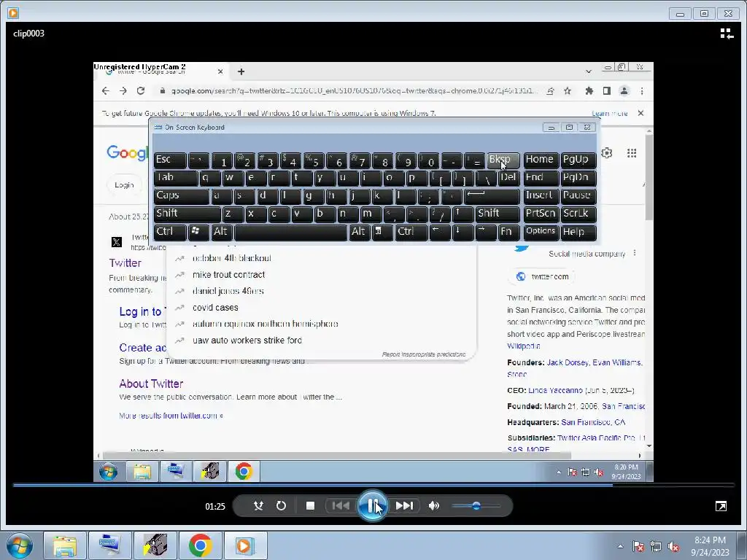Open the Linda Yaccarino CEO link
The image size is (747, 560).
click(x=555, y=391)
